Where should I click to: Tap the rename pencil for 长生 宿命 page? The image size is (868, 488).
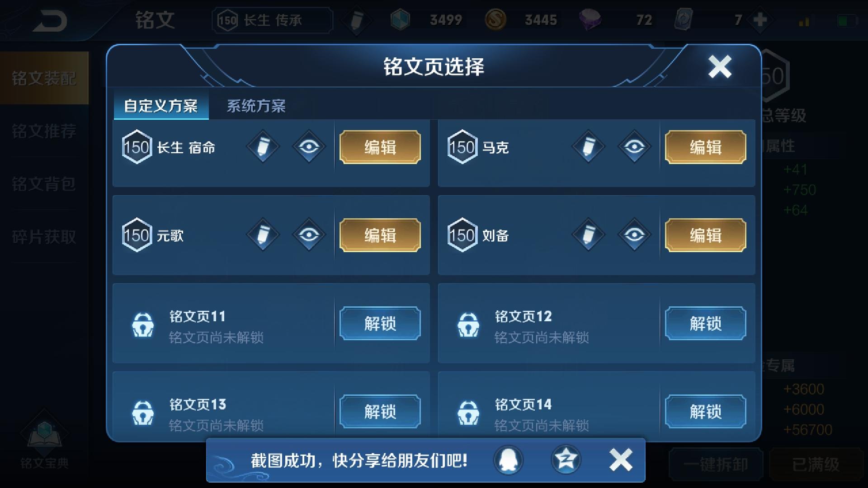(x=263, y=147)
